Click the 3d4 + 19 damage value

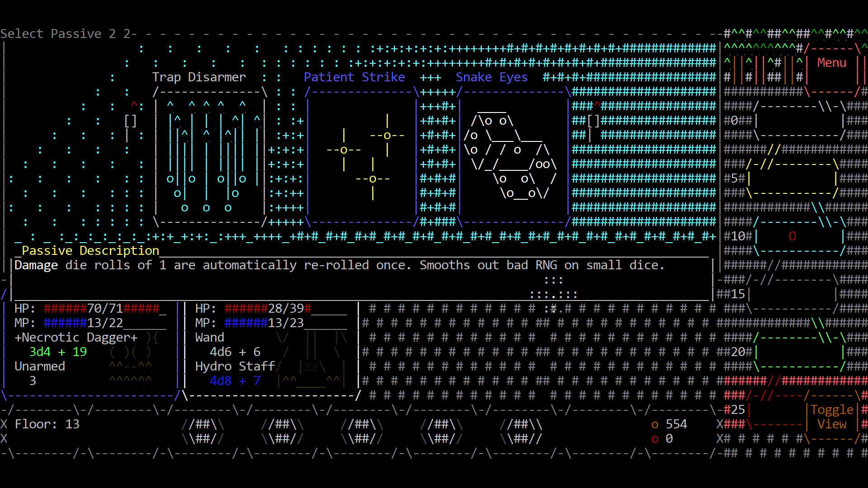(x=58, y=352)
